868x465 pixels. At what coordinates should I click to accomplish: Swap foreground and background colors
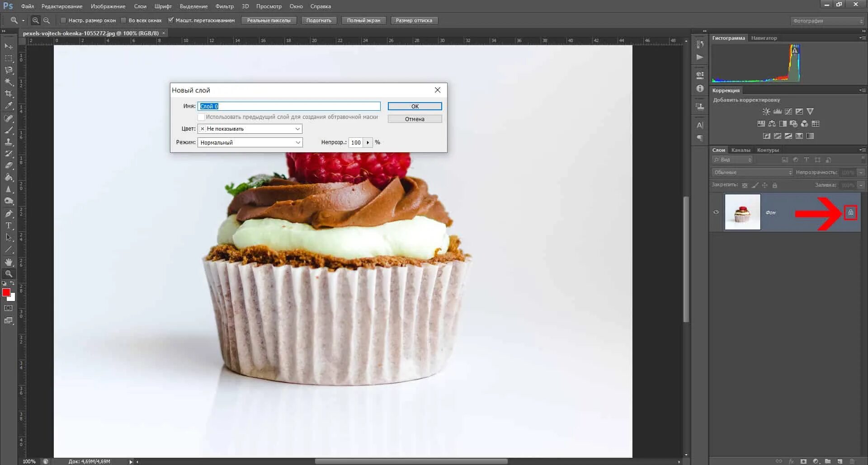coord(12,283)
